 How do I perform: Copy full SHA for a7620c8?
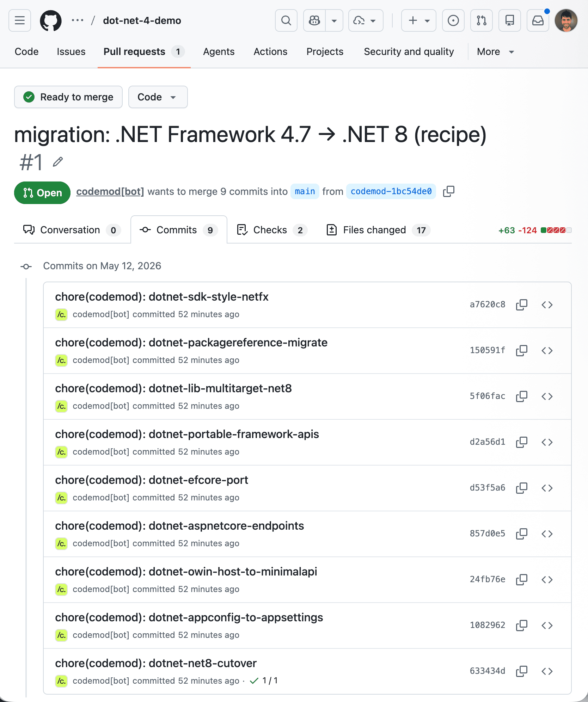coord(522,305)
